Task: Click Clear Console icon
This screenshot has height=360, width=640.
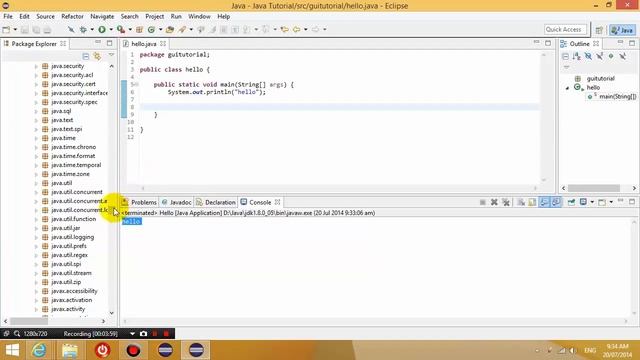Action: pyautogui.click(x=521, y=202)
